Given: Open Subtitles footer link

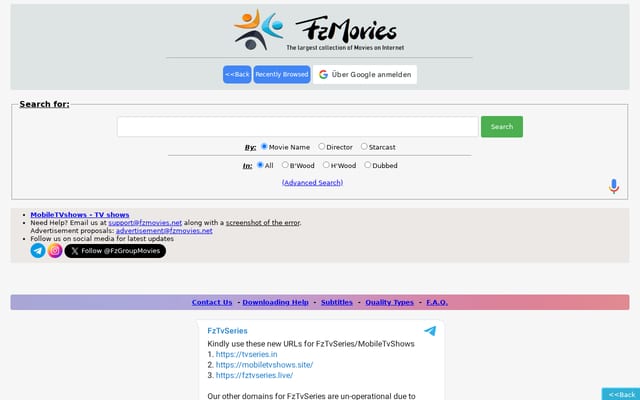Looking at the screenshot, I should (x=337, y=302).
